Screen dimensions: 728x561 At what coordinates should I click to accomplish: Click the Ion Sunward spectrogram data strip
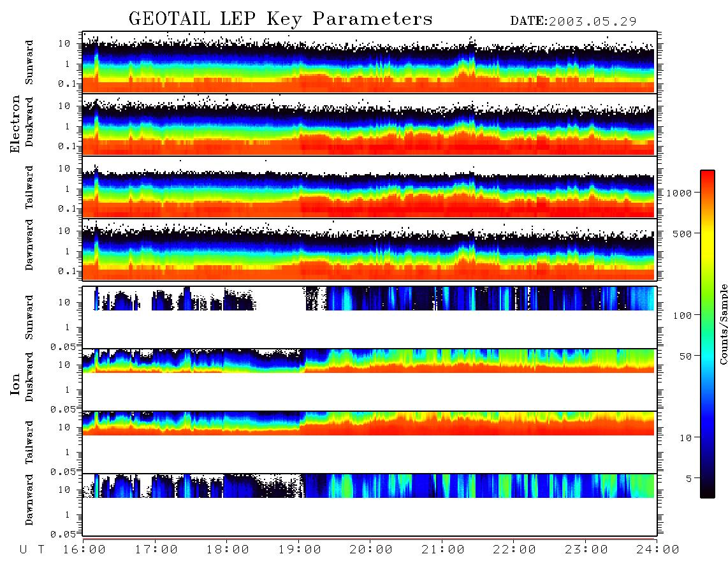tap(370, 298)
